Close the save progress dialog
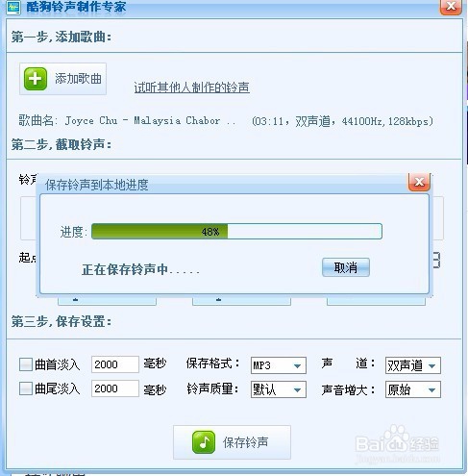468x476 pixels. pyautogui.click(x=419, y=182)
